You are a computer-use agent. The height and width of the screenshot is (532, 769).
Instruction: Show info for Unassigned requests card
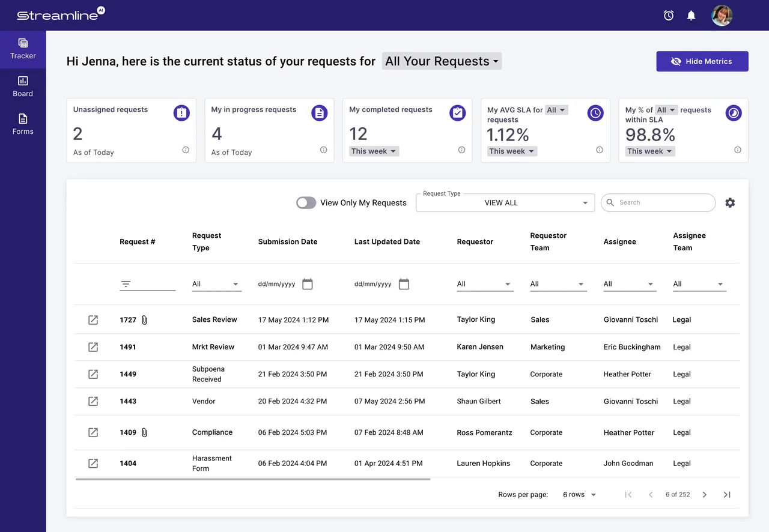tap(186, 150)
